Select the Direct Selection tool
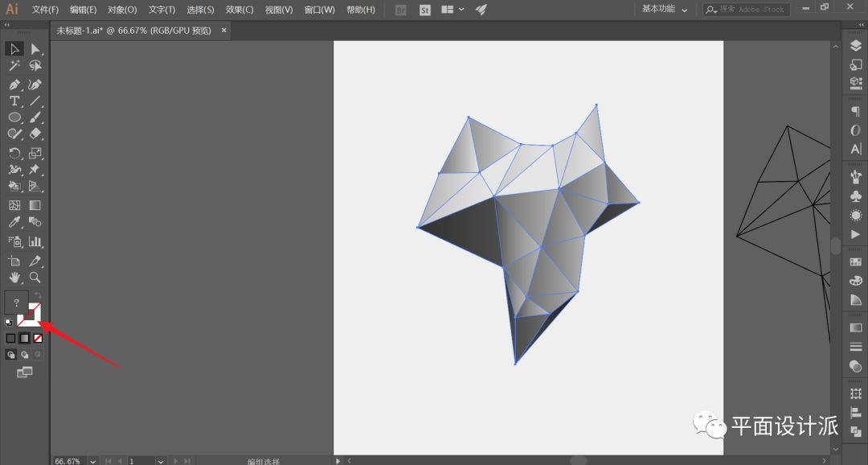 (35, 49)
